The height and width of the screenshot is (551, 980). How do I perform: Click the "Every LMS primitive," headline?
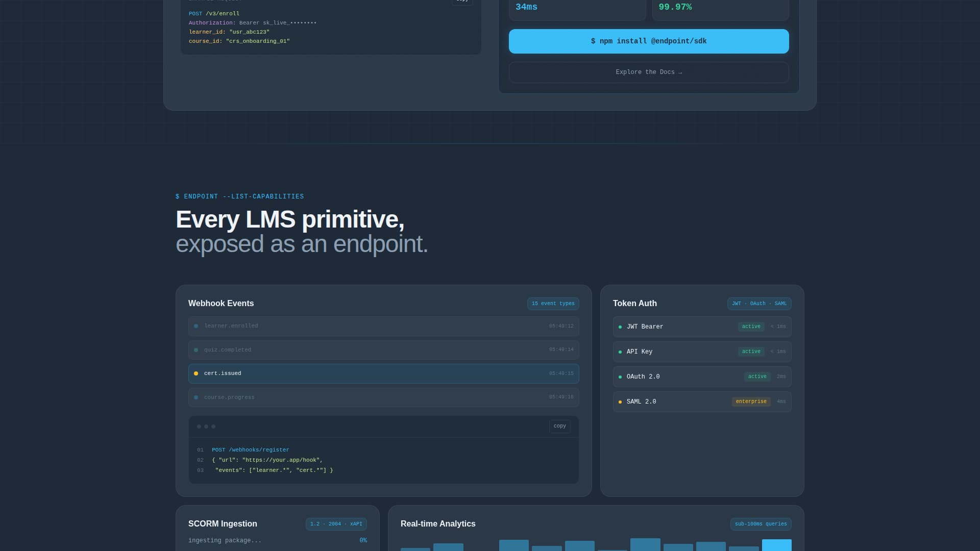point(290,219)
